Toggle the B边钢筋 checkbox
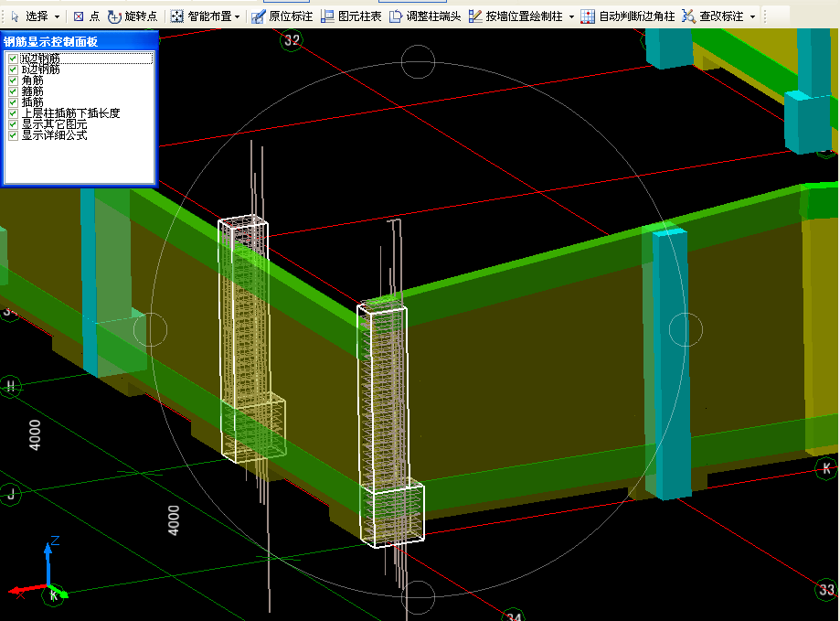The image size is (840, 621). pyautogui.click(x=14, y=70)
